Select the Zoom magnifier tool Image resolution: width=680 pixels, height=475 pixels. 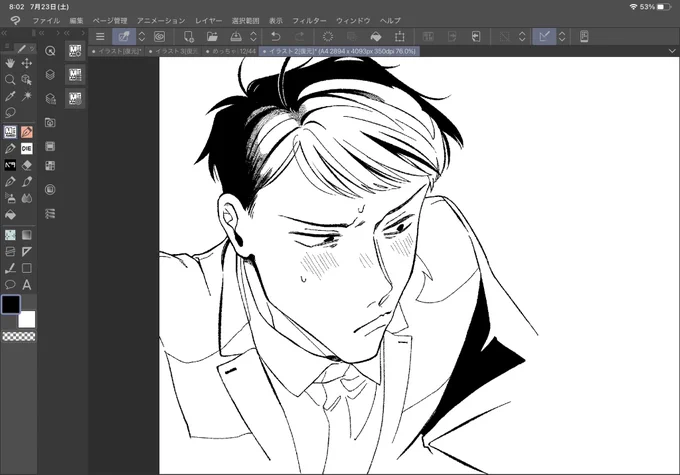pyautogui.click(x=10, y=80)
